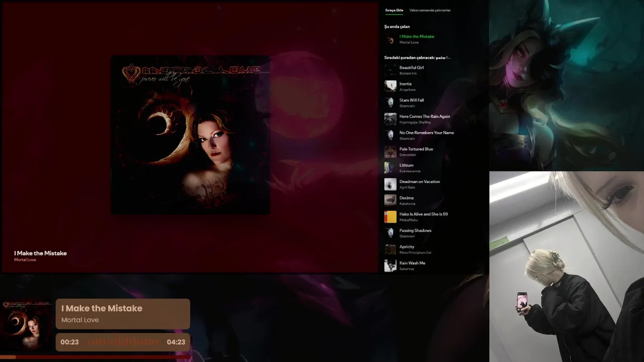Open April Rain artist link

pyautogui.click(x=407, y=188)
